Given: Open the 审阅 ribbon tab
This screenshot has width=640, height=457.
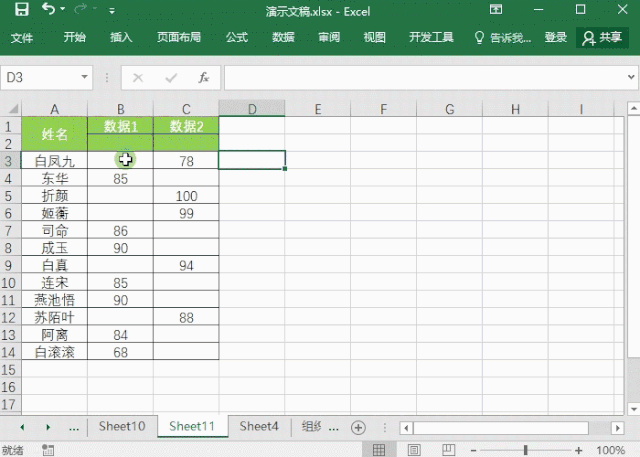Looking at the screenshot, I should 329,38.
